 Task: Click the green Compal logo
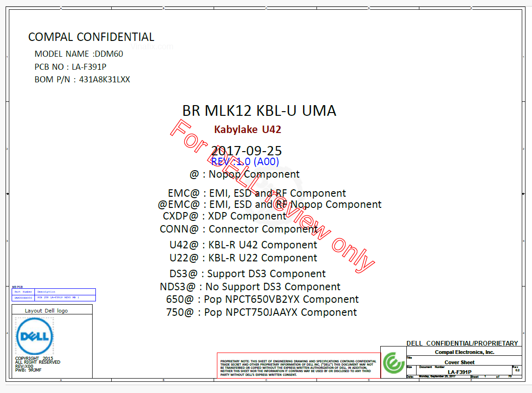tap(394, 363)
